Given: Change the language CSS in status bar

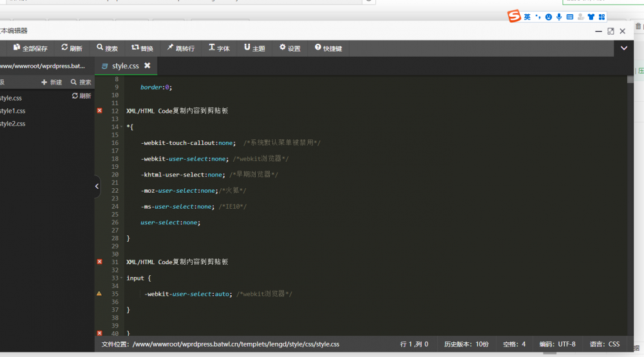Looking at the screenshot, I should coord(605,344).
